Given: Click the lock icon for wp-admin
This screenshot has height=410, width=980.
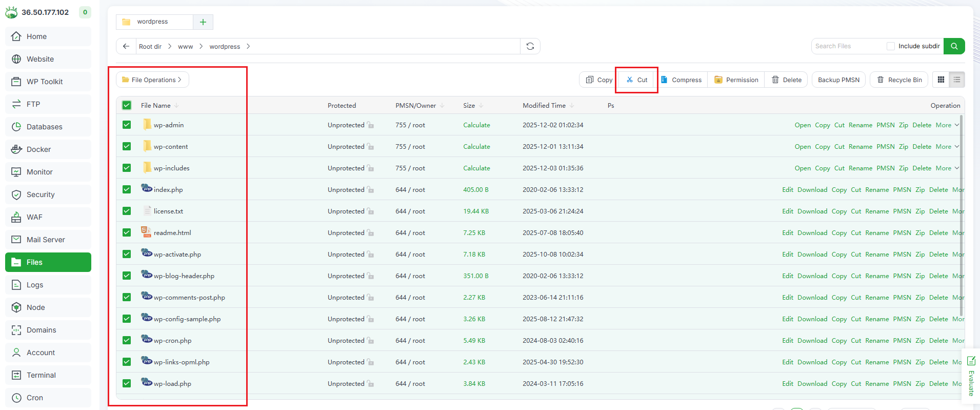Looking at the screenshot, I should (371, 125).
